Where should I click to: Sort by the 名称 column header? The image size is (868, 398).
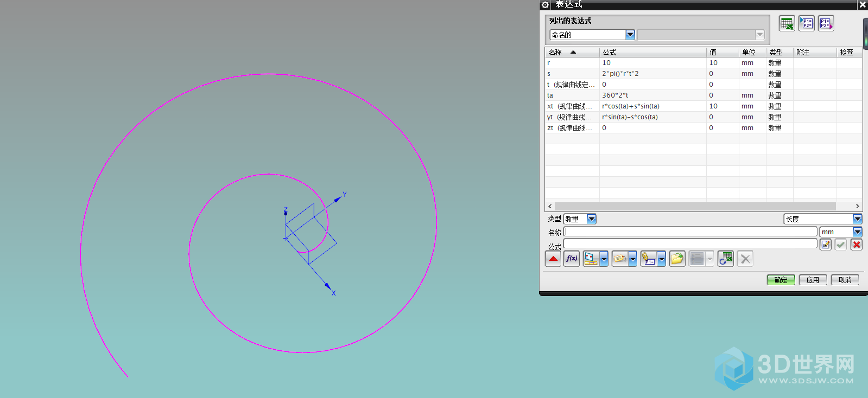pyautogui.click(x=572, y=52)
